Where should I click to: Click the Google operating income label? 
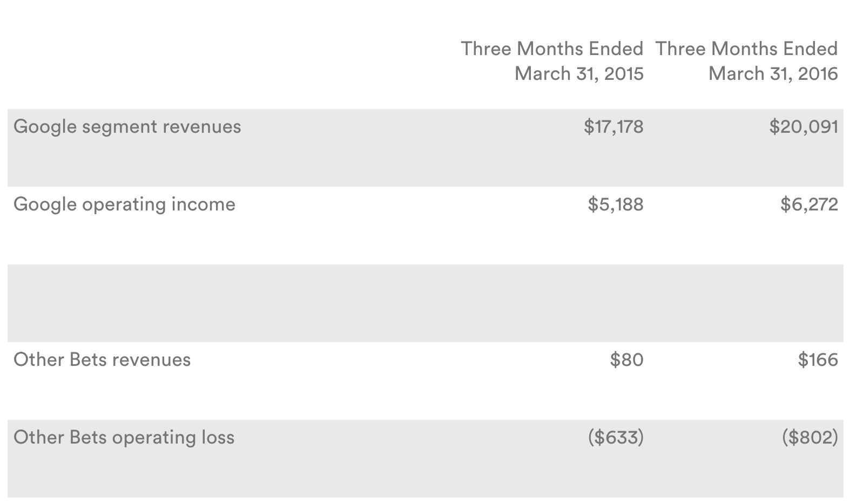125,205
